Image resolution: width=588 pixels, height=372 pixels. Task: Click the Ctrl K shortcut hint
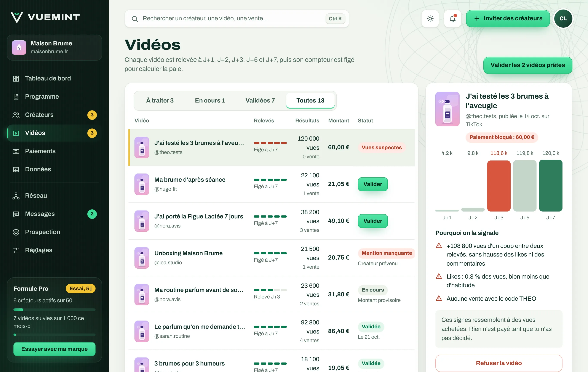(x=335, y=19)
